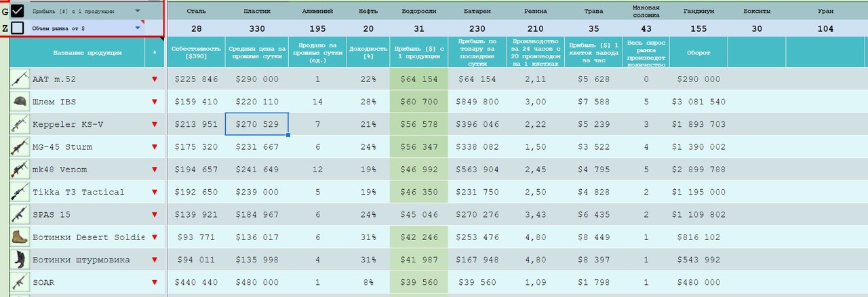Select the cost cell $440 440

pos(196,283)
